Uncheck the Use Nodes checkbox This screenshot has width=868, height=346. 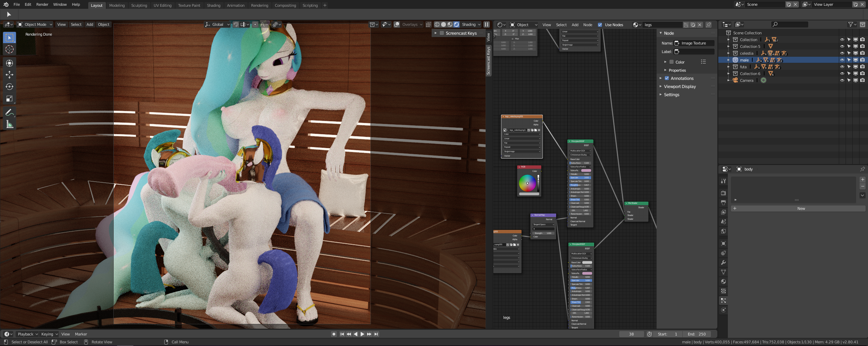(600, 25)
